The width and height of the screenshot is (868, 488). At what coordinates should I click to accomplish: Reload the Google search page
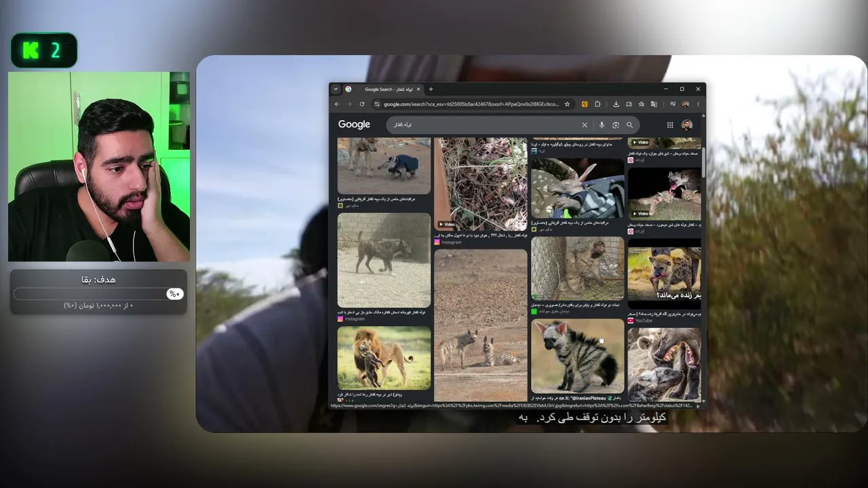tap(362, 104)
